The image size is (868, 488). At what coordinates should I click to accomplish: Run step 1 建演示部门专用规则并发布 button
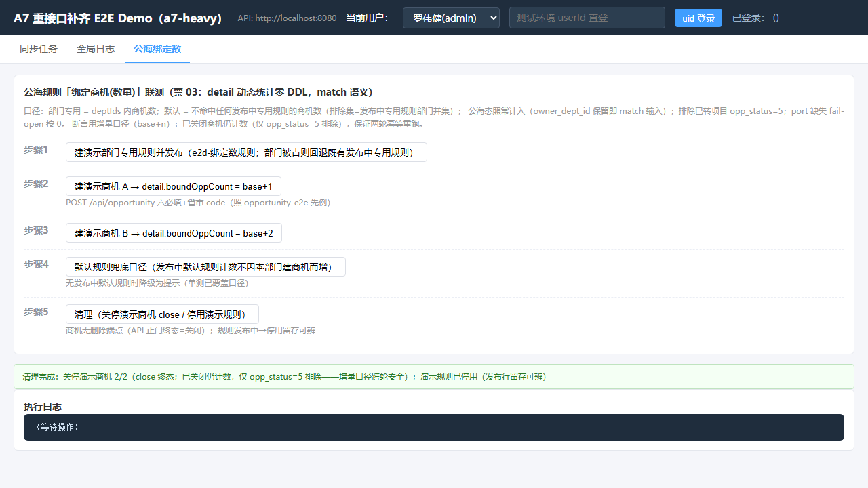[246, 152]
